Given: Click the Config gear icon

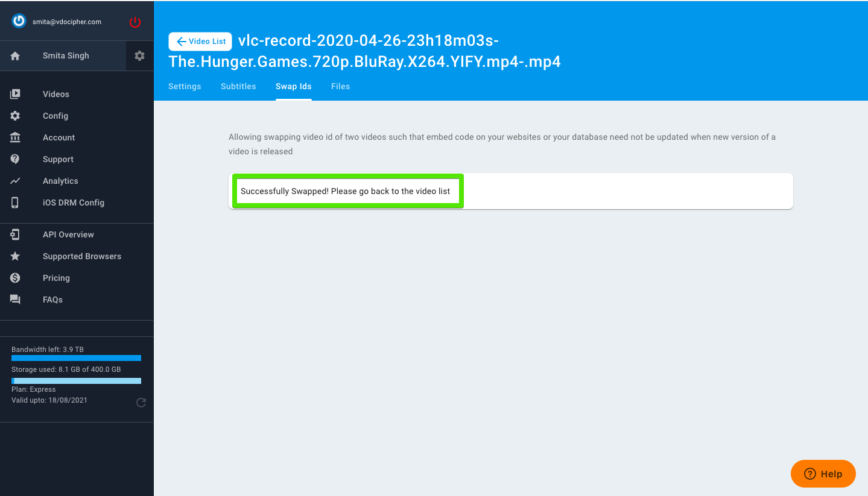Looking at the screenshot, I should 15,116.
